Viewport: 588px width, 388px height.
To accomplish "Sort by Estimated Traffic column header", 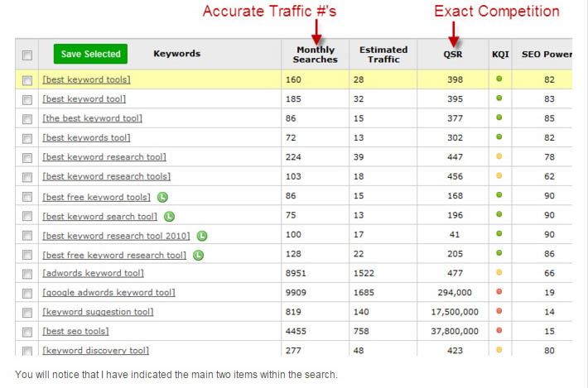I will click(x=383, y=55).
